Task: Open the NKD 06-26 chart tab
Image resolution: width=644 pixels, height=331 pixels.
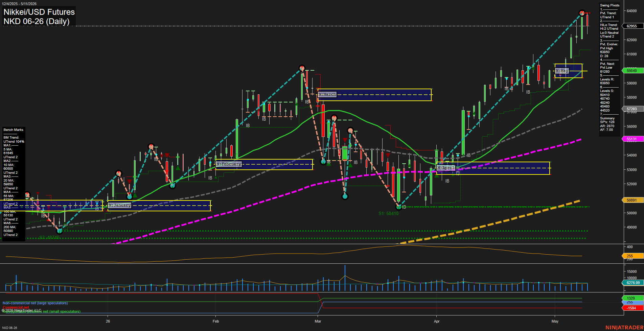Action: coord(9,328)
